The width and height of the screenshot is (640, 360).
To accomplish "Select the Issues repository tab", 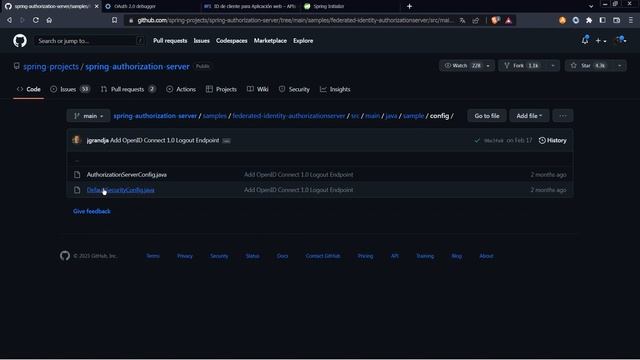I will [x=69, y=89].
